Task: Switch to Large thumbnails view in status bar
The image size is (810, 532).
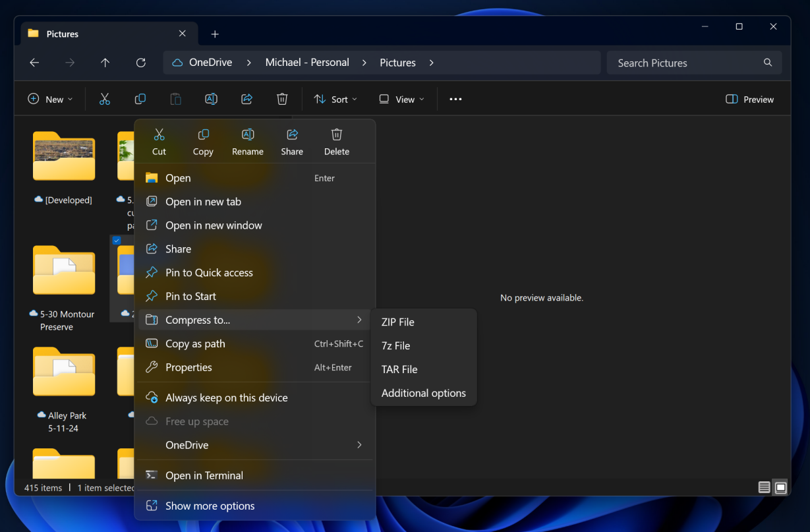Action: (x=780, y=487)
